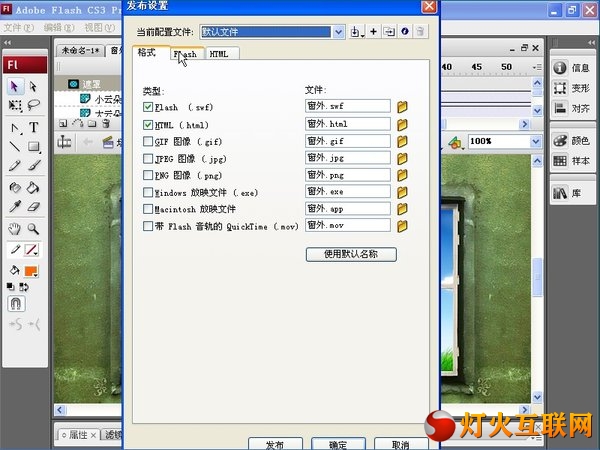Select the Subselection tool
This screenshot has width=600, height=450.
pos(34,87)
